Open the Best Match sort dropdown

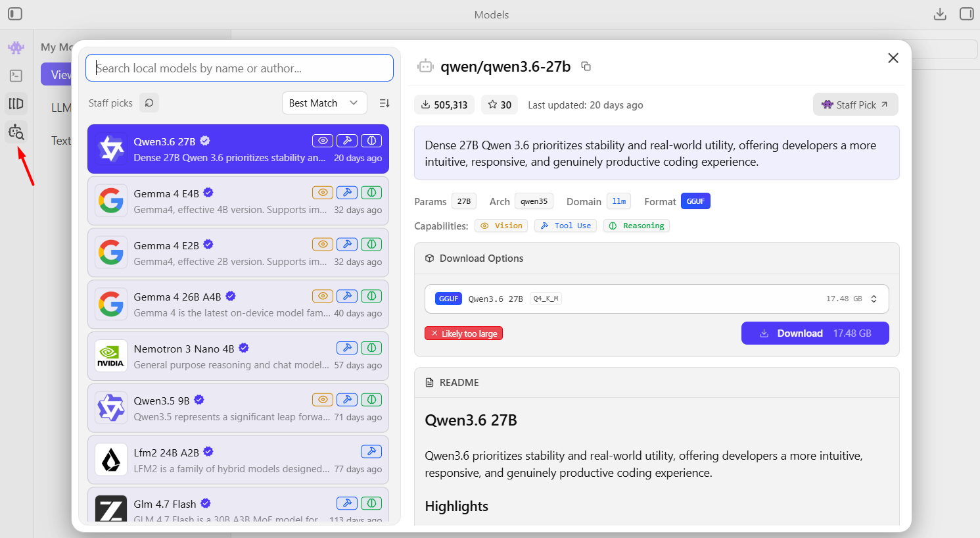click(x=325, y=103)
